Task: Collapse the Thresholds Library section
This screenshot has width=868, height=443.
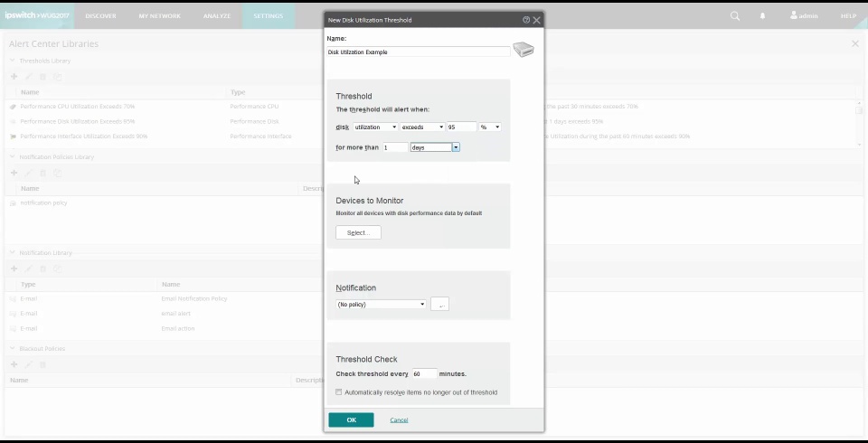Action: pyautogui.click(x=12, y=61)
